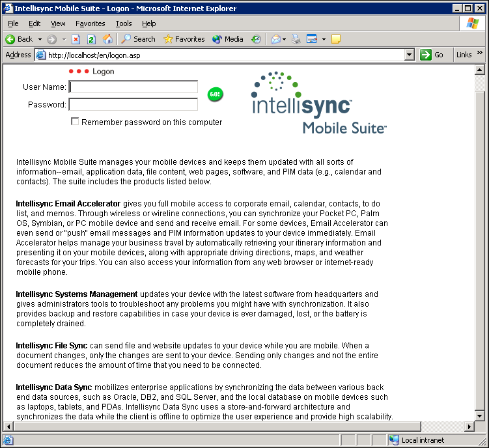Maximize the Internet Explorer window

coord(468,8)
